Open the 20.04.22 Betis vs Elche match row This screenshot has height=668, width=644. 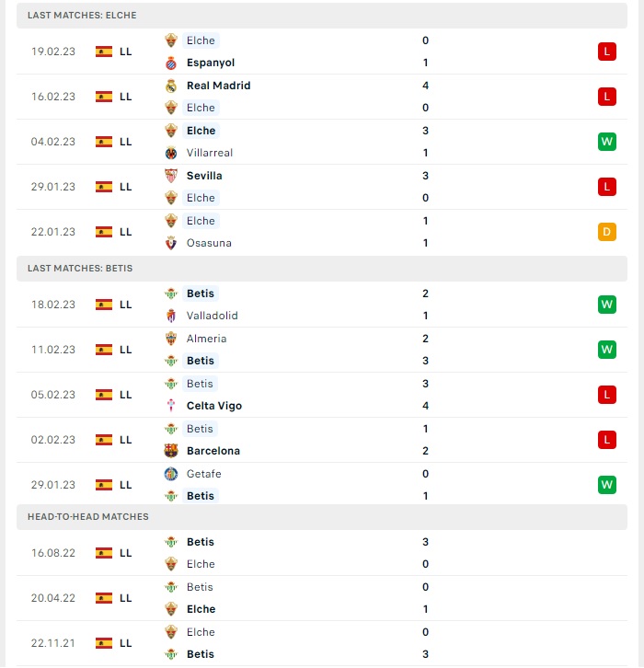tap(322, 598)
